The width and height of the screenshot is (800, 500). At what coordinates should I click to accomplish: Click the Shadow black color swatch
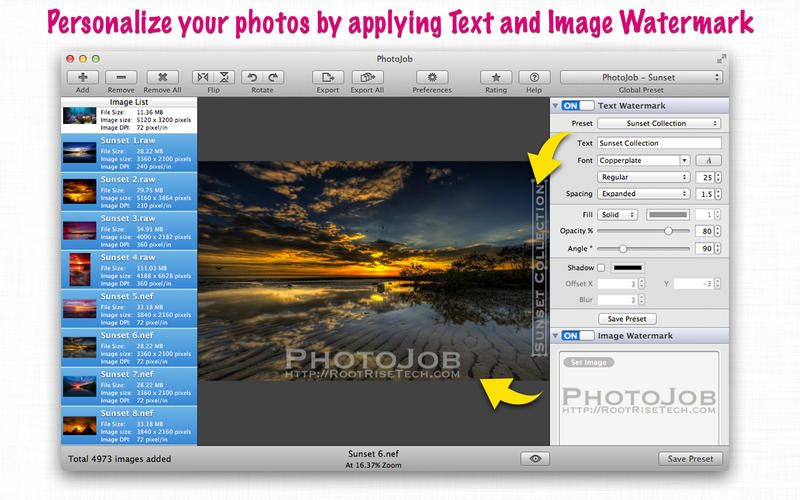628,267
